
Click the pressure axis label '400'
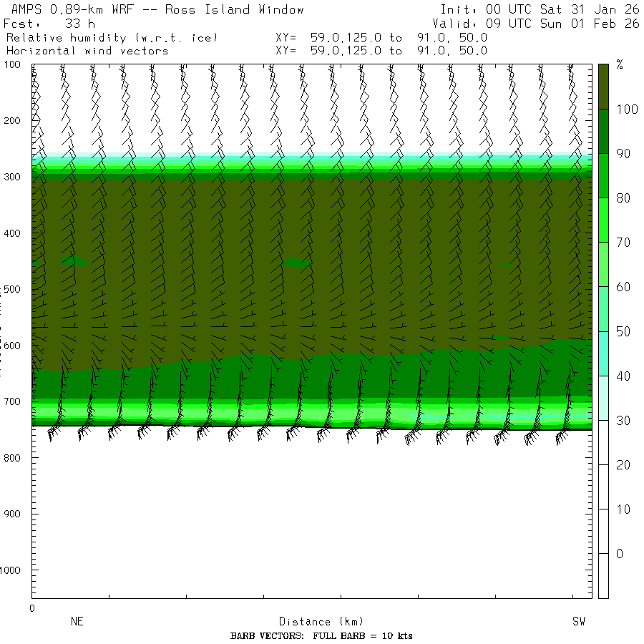coord(12,233)
